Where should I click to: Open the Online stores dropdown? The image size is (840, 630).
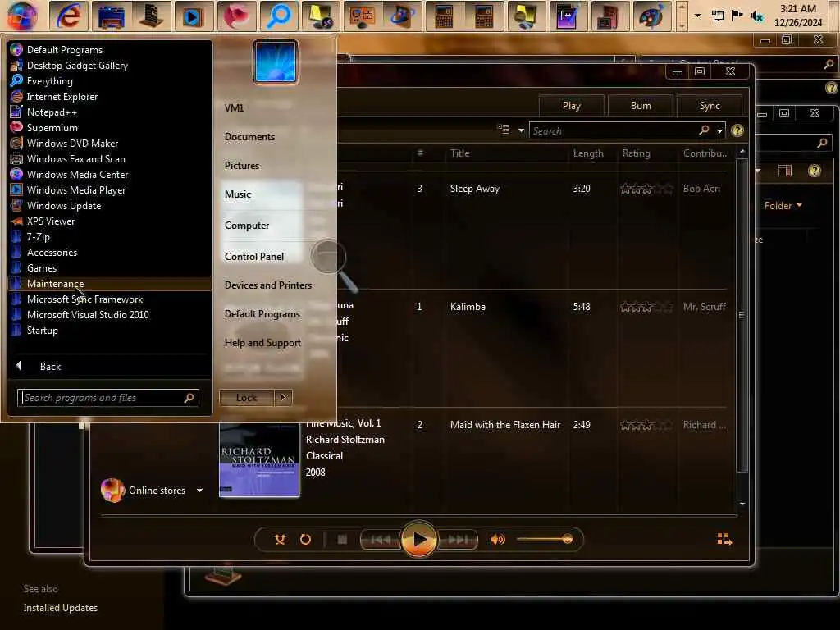199,491
